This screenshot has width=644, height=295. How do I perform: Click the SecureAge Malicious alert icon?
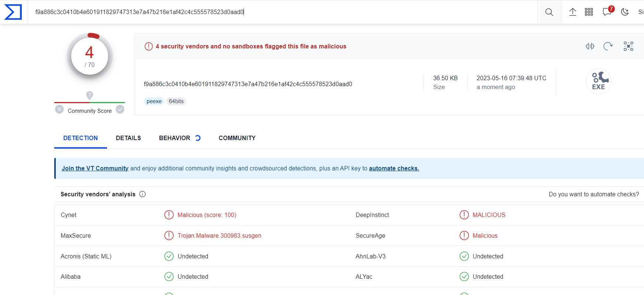coord(464,235)
